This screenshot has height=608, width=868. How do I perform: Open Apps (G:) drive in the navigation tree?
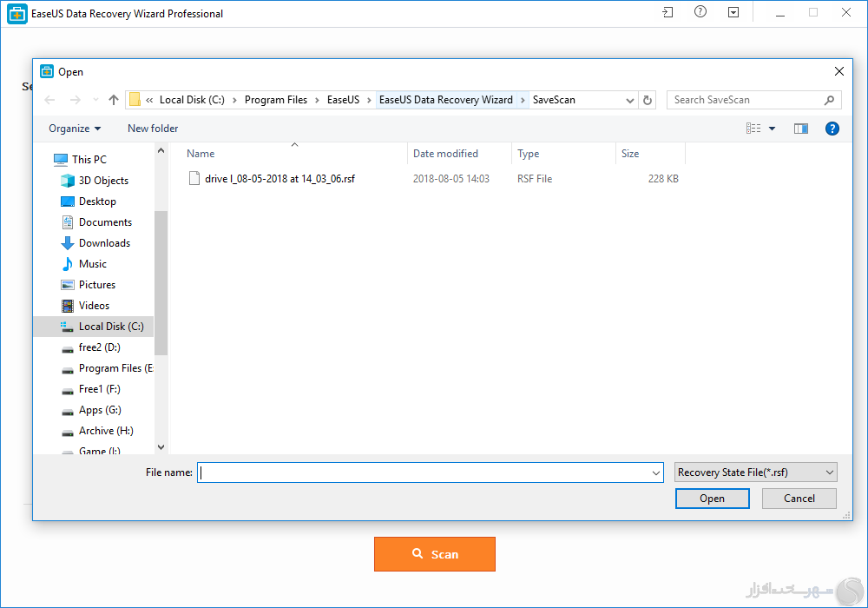coord(91,410)
